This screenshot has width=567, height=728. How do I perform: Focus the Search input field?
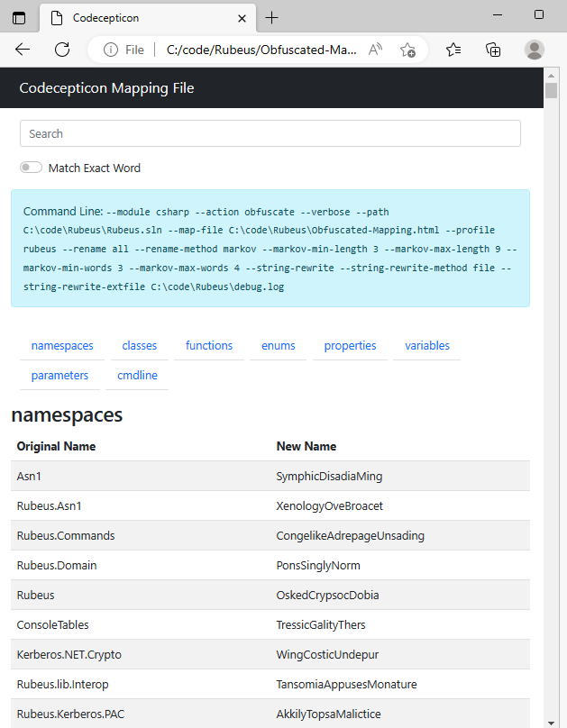click(x=270, y=133)
